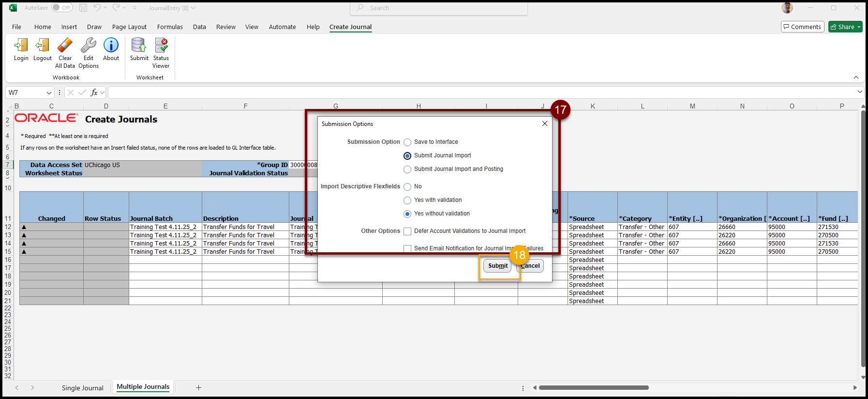Enable Defer Account Validations checkbox
The image size is (868, 399).
coord(407,231)
